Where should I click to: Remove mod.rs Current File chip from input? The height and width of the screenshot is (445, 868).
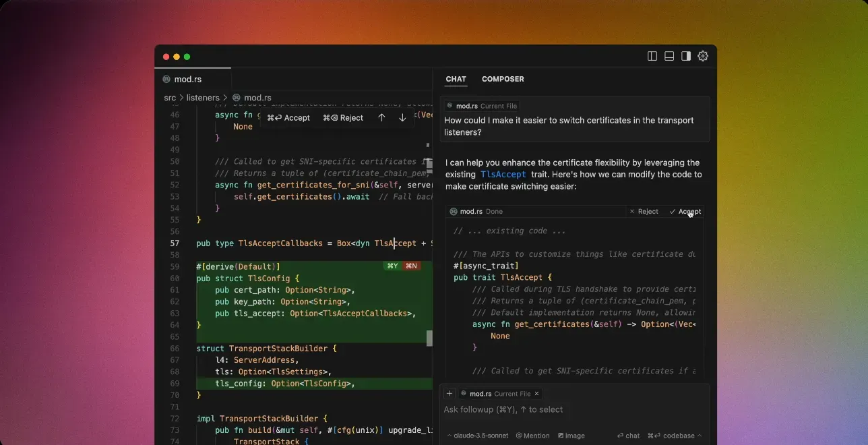click(x=537, y=394)
